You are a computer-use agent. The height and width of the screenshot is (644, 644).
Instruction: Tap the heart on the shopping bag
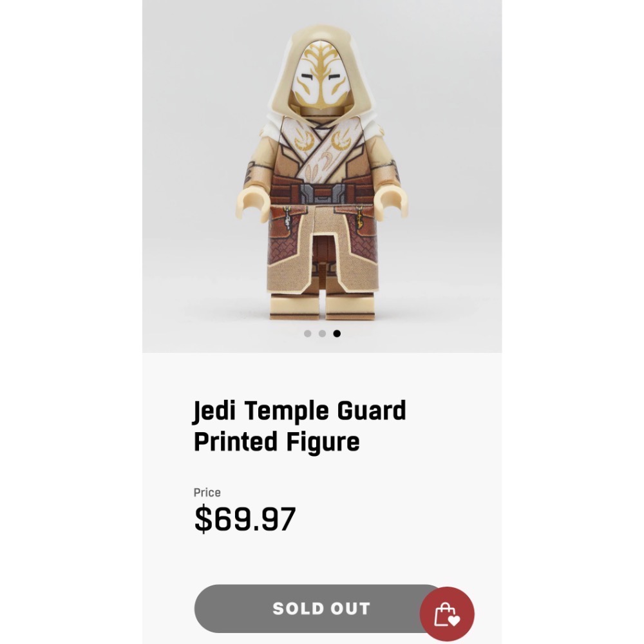click(454, 620)
